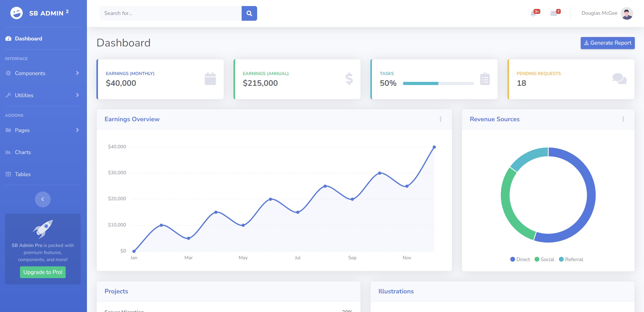
Task: Go to Charts in the sidebar
Action: pyautogui.click(x=23, y=152)
